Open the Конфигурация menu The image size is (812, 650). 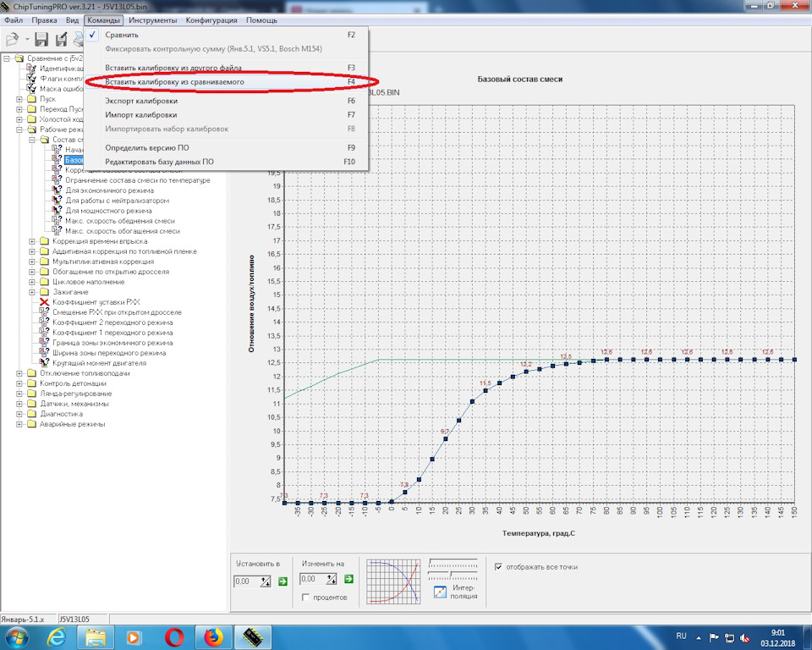211,20
